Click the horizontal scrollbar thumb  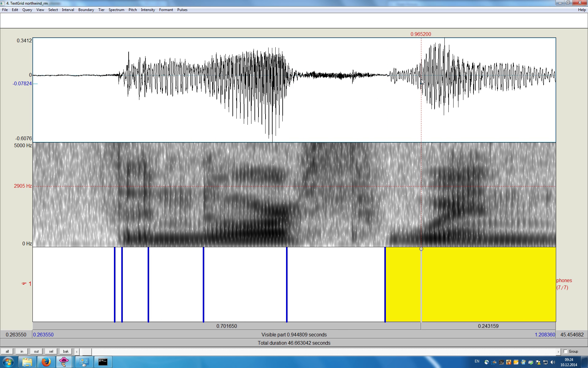[87, 351]
